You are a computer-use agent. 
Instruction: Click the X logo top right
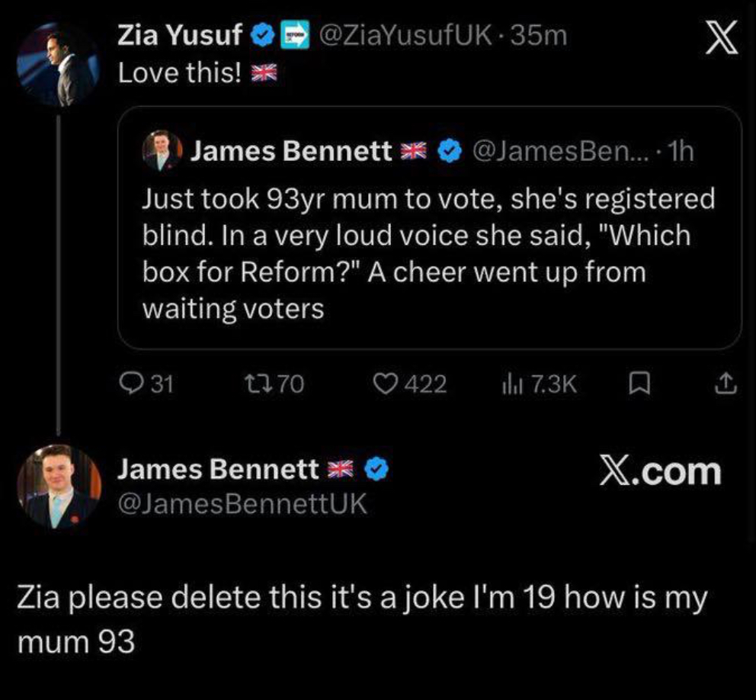[x=720, y=38]
